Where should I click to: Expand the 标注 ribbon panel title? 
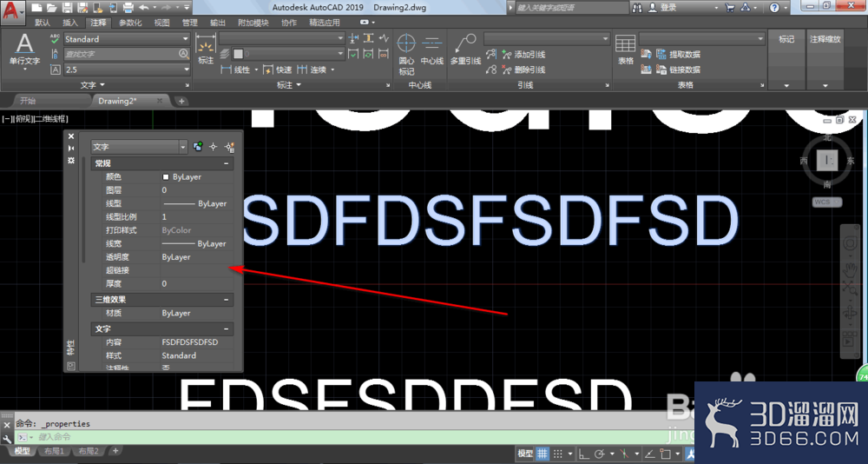coord(289,85)
